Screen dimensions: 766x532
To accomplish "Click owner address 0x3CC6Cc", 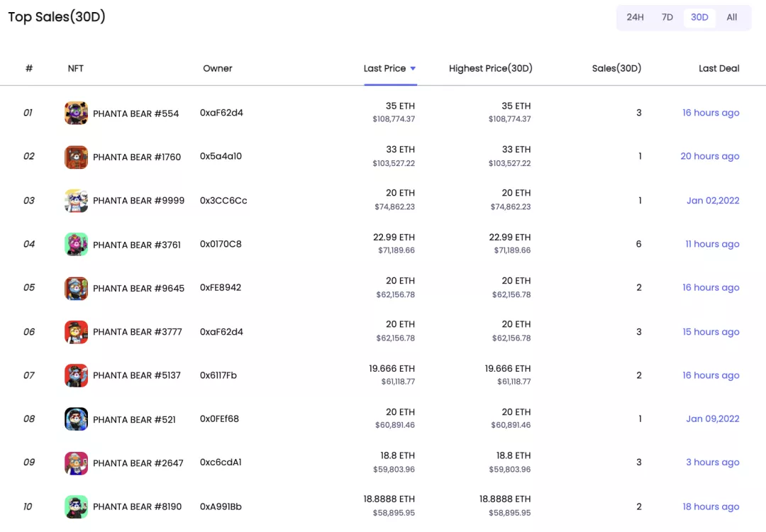I will tap(223, 200).
